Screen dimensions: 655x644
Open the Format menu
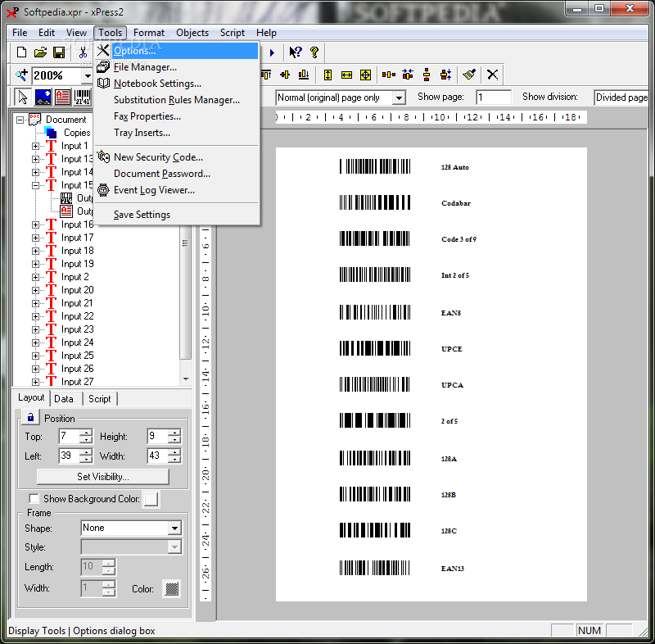coord(149,33)
